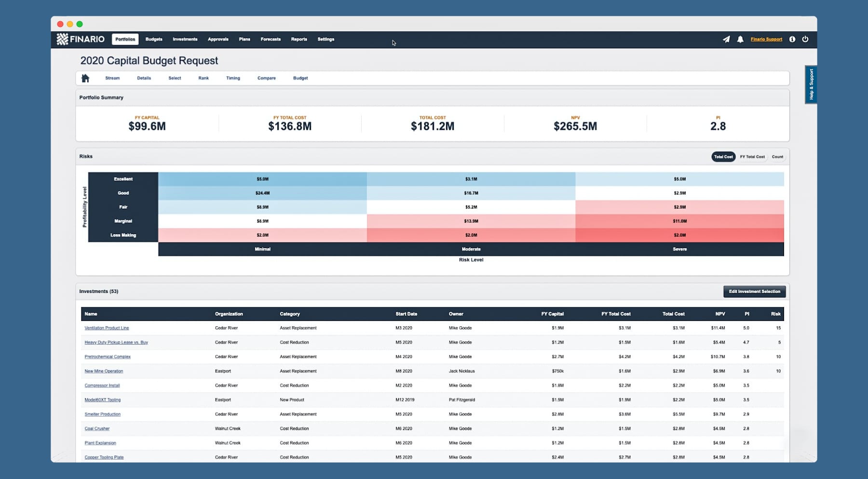Switch to the Stream tab

pyautogui.click(x=112, y=78)
